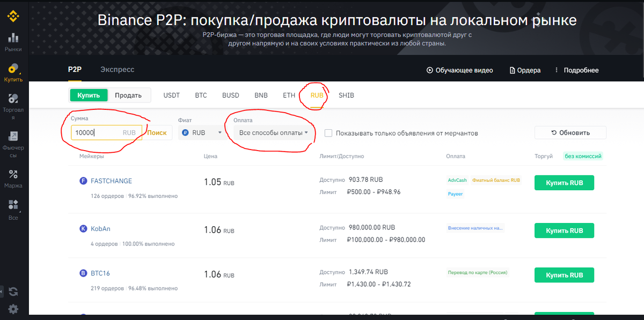Open KobAn maker profile
The width and height of the screenshot is (644, 320).
[100, 229]
